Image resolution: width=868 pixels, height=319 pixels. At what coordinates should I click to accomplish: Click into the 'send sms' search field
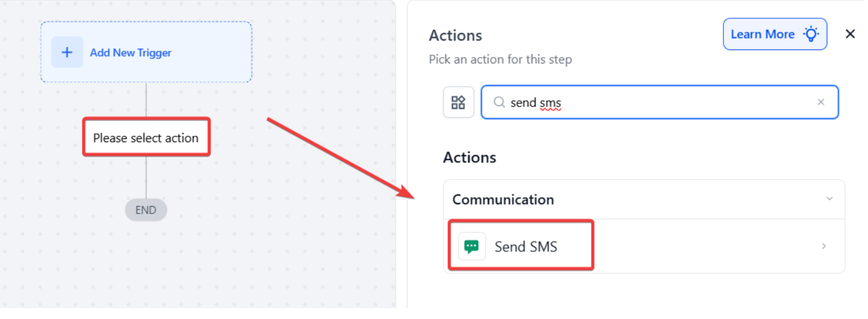654,102
